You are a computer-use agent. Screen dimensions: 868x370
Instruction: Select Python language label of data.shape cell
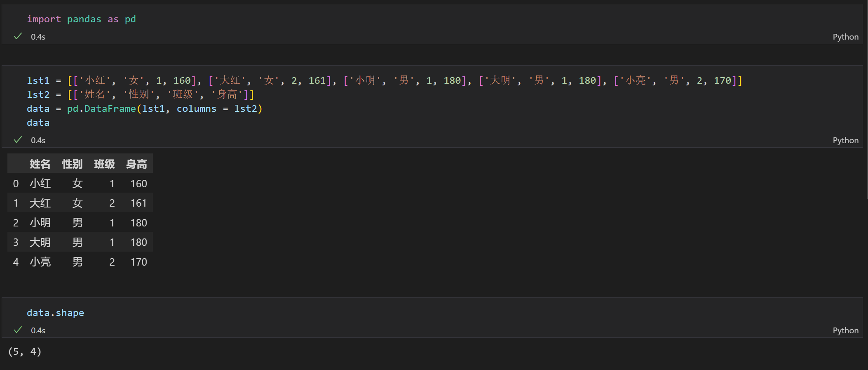click(845, 330)
